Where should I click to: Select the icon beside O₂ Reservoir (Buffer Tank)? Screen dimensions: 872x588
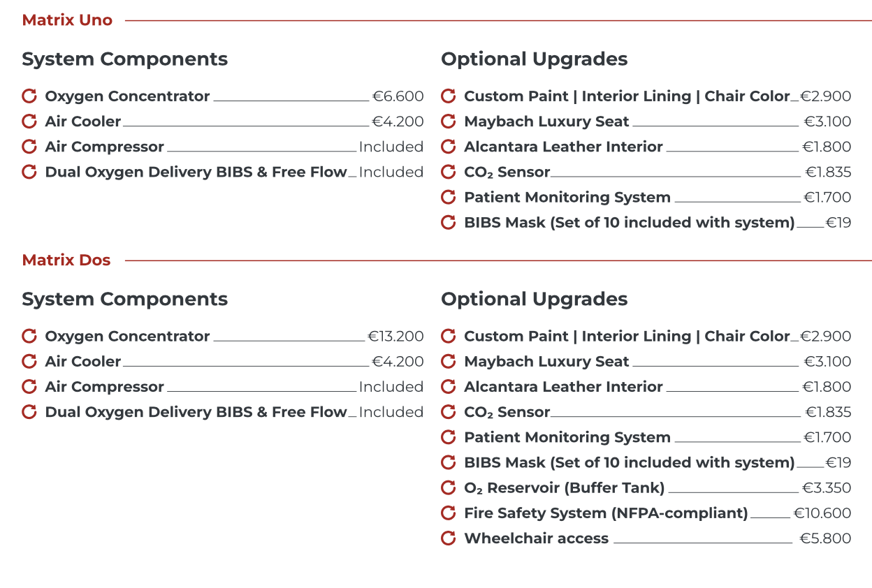tap(449, 487)
